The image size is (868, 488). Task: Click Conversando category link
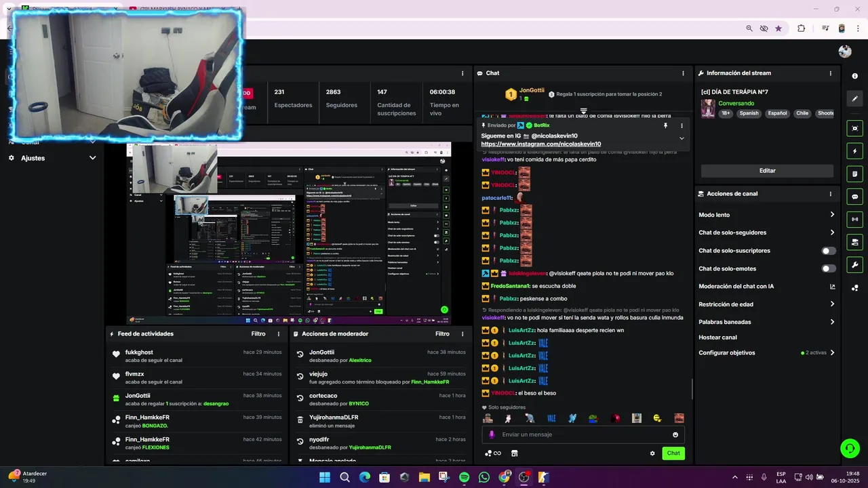point(736,104)
